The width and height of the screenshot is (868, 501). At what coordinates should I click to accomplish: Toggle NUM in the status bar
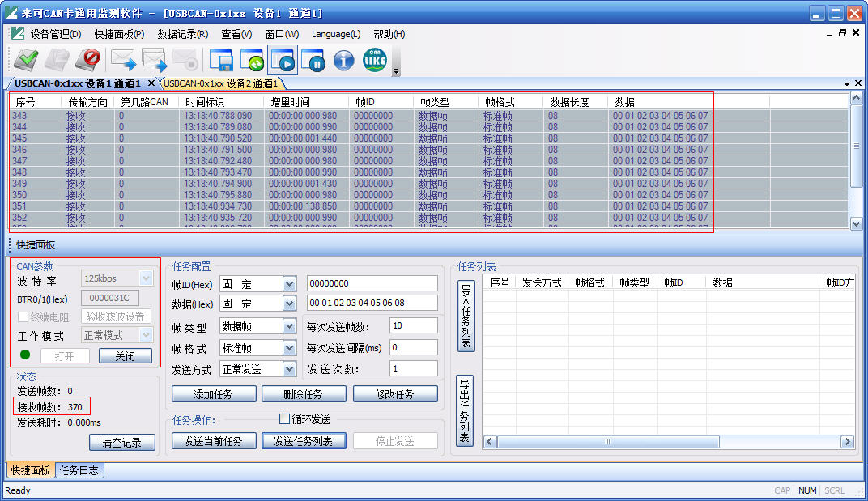pyautogui.click(x=807, y=490)
